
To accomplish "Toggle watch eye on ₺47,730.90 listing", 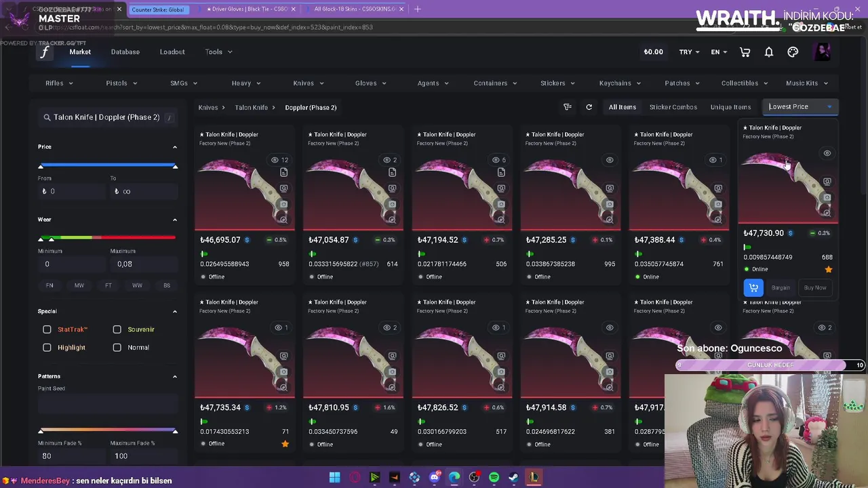I will (x=827, y=153).
